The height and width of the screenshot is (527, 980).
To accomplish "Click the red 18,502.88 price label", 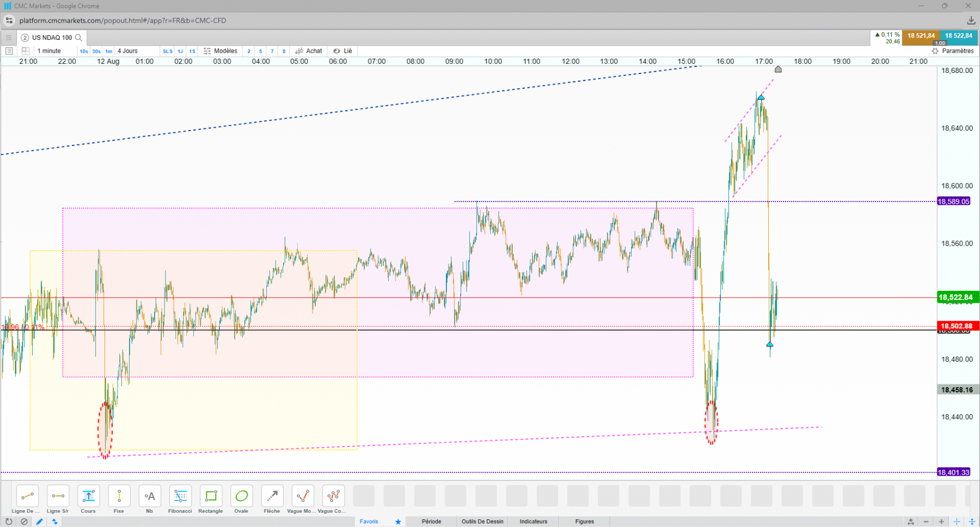I will (x=958, y=326).
